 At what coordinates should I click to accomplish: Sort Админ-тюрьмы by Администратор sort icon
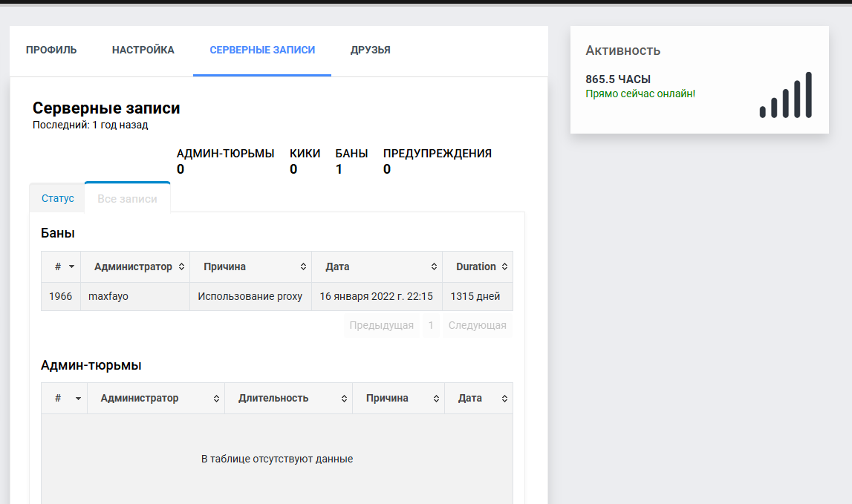coord(216,399)
